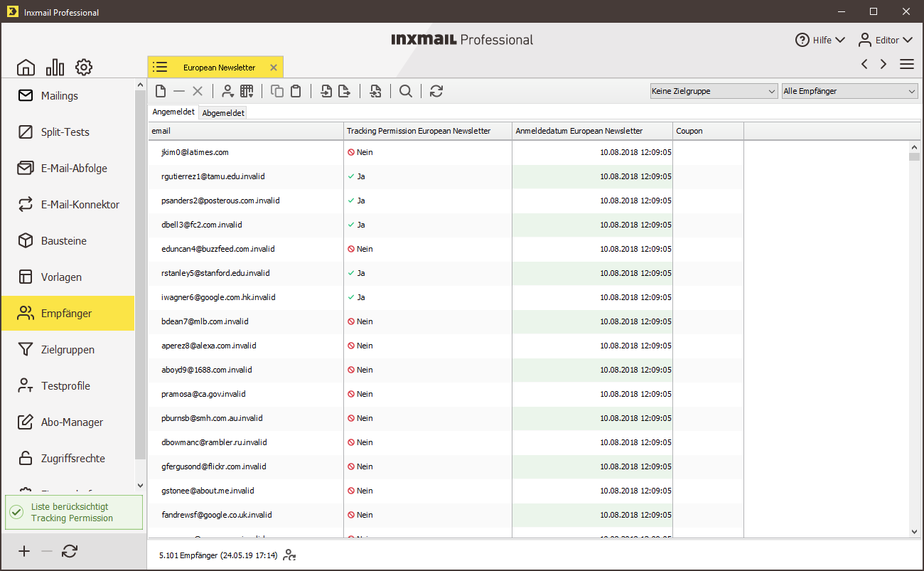
Task: Open Mailings in the sidebar
Action: coord(68,96)
